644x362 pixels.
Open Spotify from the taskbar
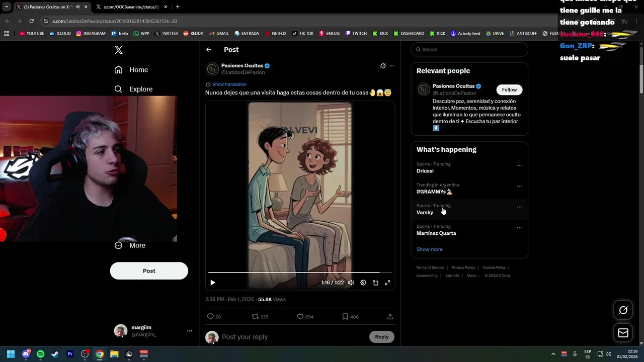point(41,354)
